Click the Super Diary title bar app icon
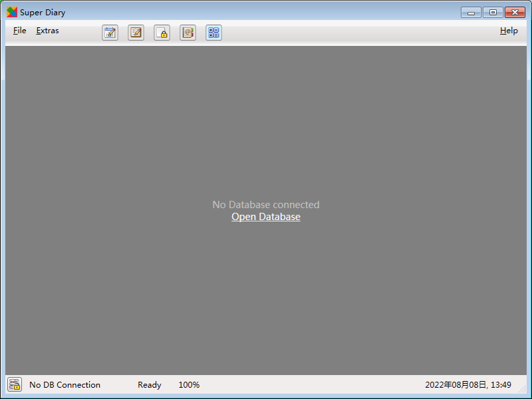 (12, 12)
